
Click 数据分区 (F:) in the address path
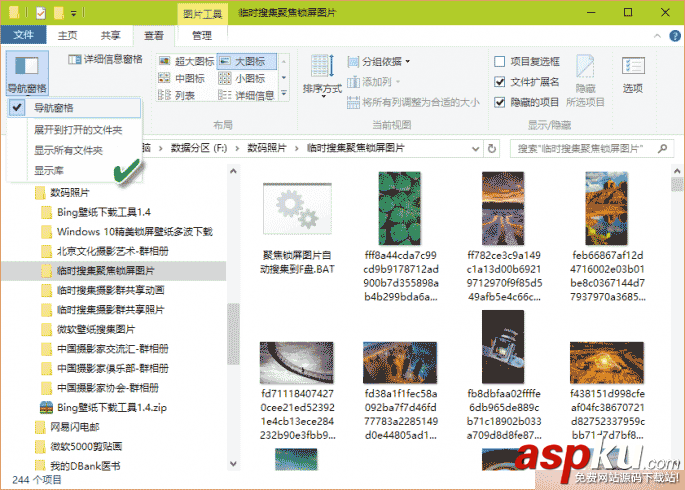[199, 148]
